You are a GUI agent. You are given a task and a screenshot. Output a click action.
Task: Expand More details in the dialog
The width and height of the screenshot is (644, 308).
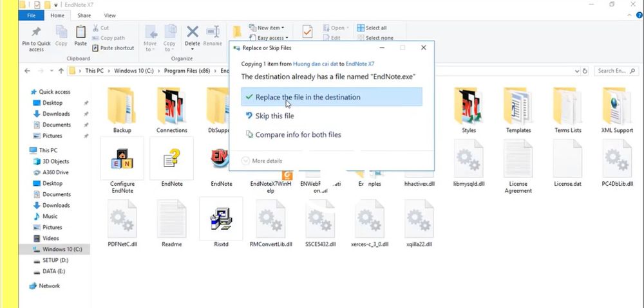[262, 161]
